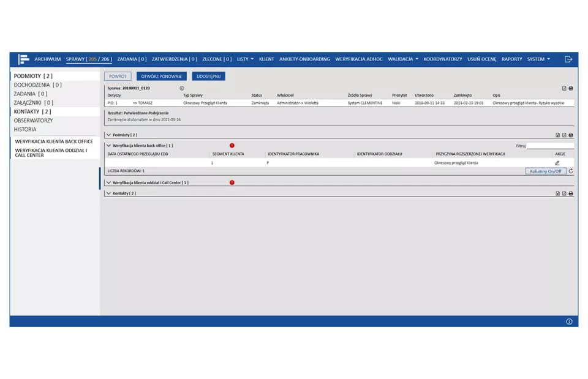Viewport: 588px width, 379px height.
Task: Click red alert icon beside Weryfikacja klienta back office
Action: [x=232, y=146]
